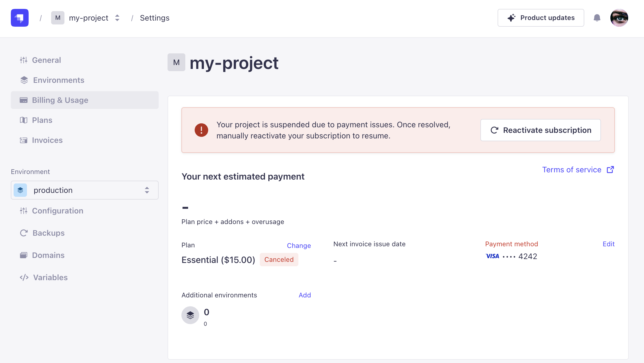Expand the my-project switcher arrows

click(117, 18)
